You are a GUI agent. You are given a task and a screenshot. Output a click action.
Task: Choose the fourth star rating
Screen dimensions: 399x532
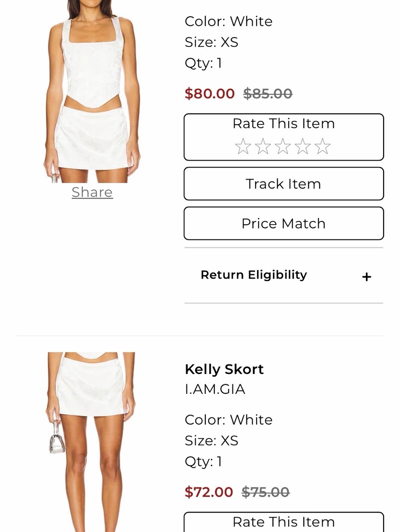pyautogui.click(x=302, y=146)
